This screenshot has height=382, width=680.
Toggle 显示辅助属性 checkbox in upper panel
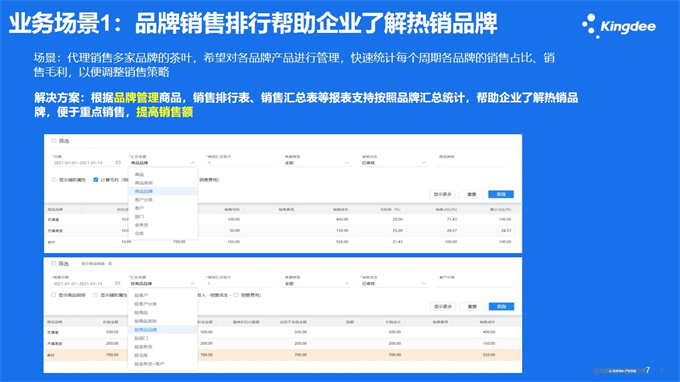(54, 180)
